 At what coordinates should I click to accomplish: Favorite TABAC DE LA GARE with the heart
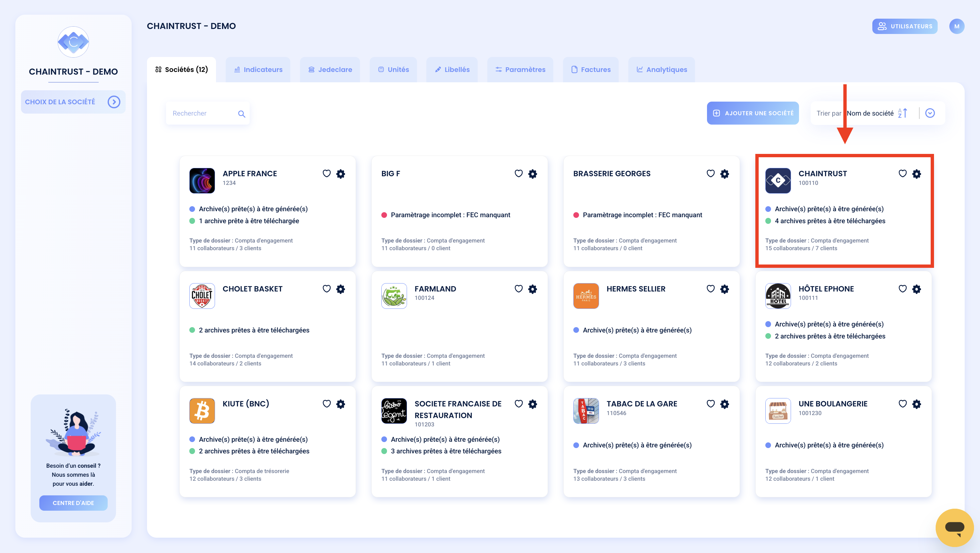tap(711, 403)
